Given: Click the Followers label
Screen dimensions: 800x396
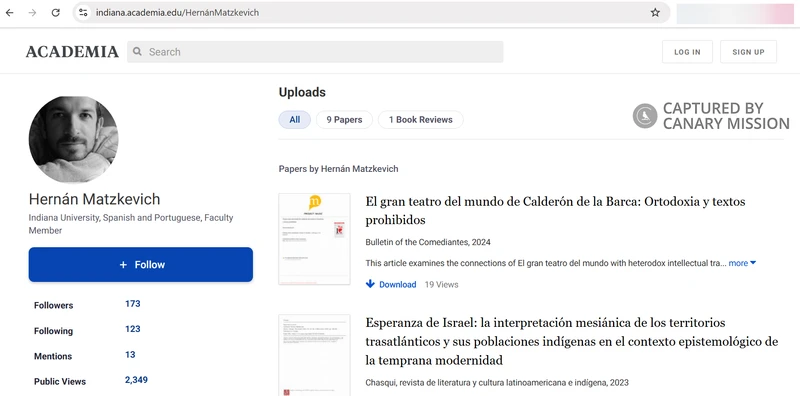Looking at the screenshot, I should [54, 305].
